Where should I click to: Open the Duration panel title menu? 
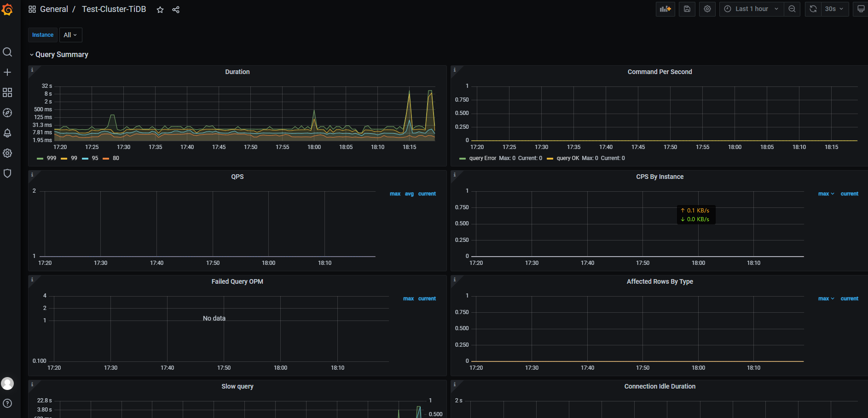[x=237, y=72]
